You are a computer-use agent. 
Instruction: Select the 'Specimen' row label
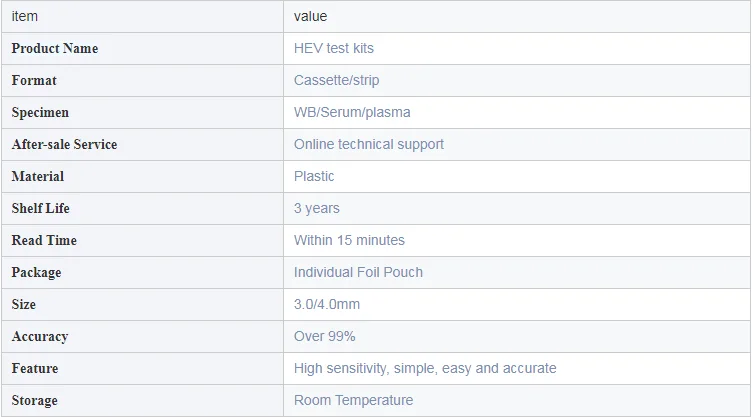coord(40,112)
